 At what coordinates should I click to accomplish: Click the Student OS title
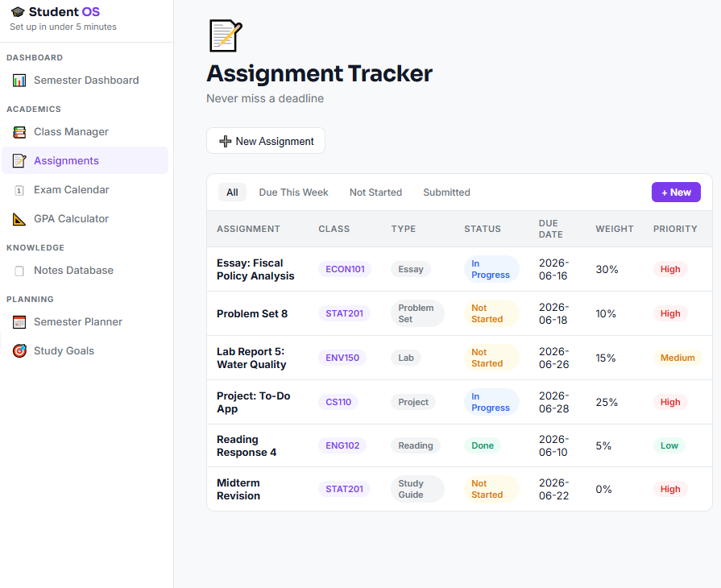point(64,11)
